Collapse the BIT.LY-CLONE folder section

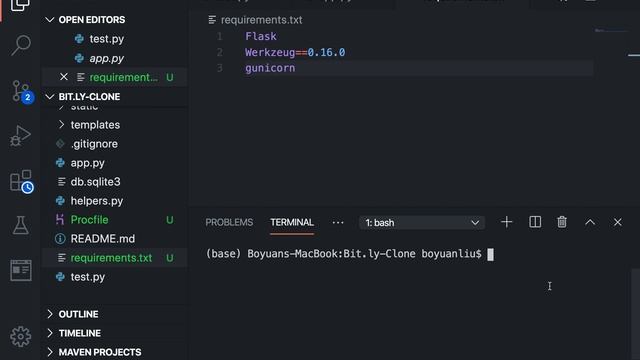click(x=50, y=97)
